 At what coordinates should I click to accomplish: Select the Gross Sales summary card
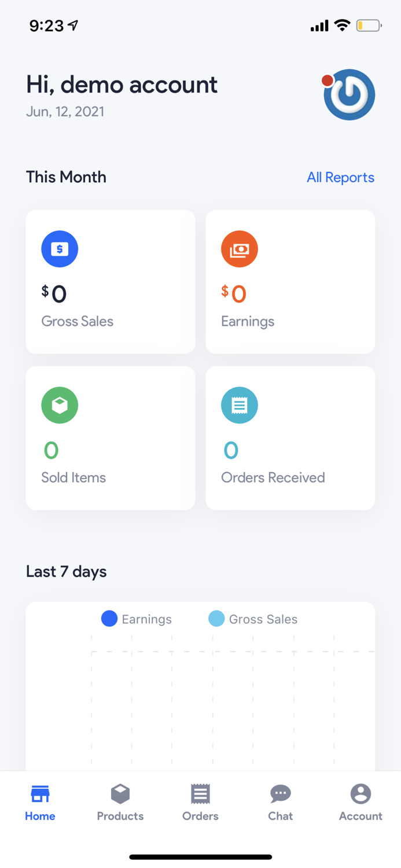tap(110, 281)
